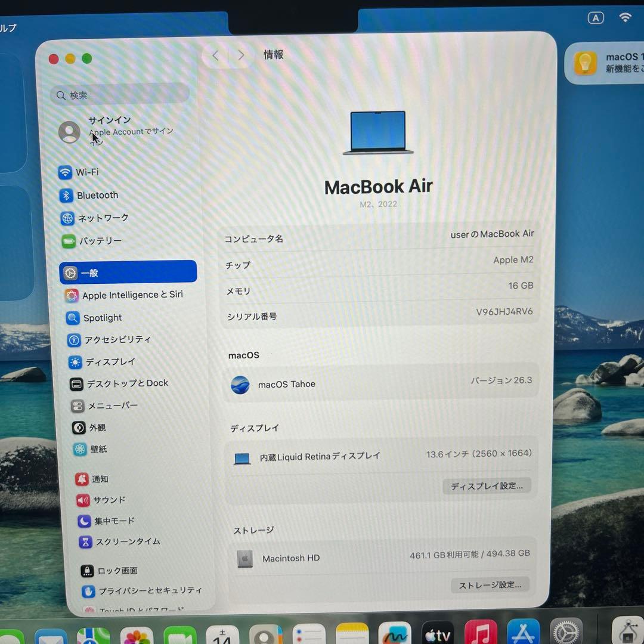Select Bluetooth settings

click(x=97, y=195)
